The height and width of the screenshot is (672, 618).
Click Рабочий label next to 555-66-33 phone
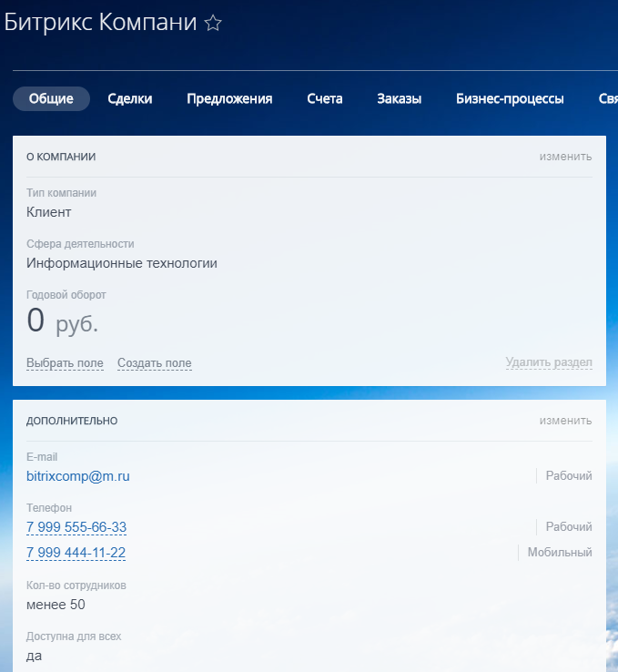coord(569,526)
